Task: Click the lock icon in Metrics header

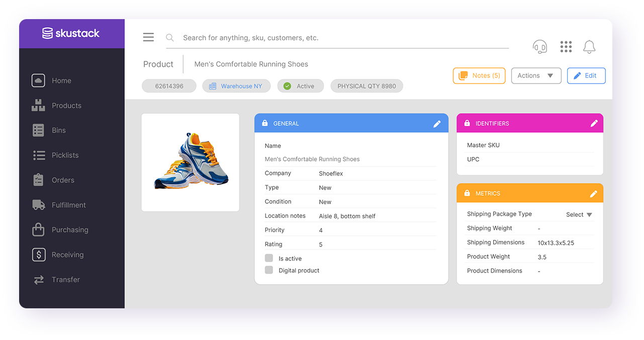Action: 467,193
